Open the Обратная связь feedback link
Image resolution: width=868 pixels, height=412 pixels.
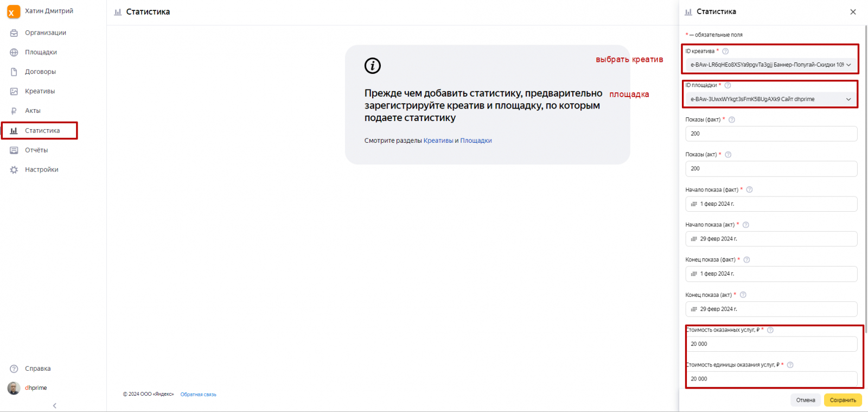point(199,395)
